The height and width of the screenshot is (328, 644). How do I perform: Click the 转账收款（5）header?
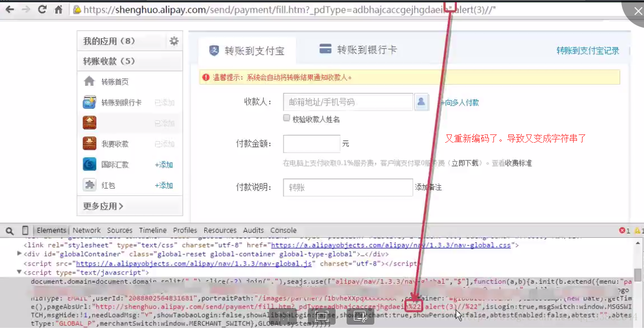click(x=109, y=61)
